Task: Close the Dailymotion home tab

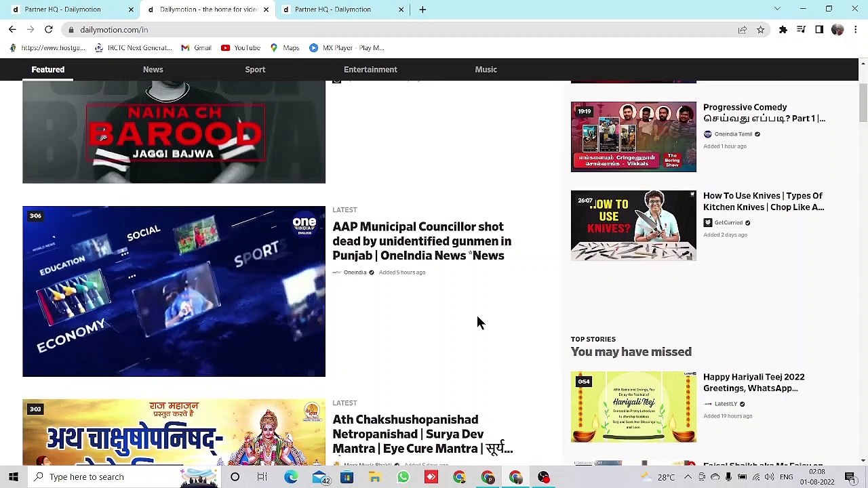Action: 266,9
